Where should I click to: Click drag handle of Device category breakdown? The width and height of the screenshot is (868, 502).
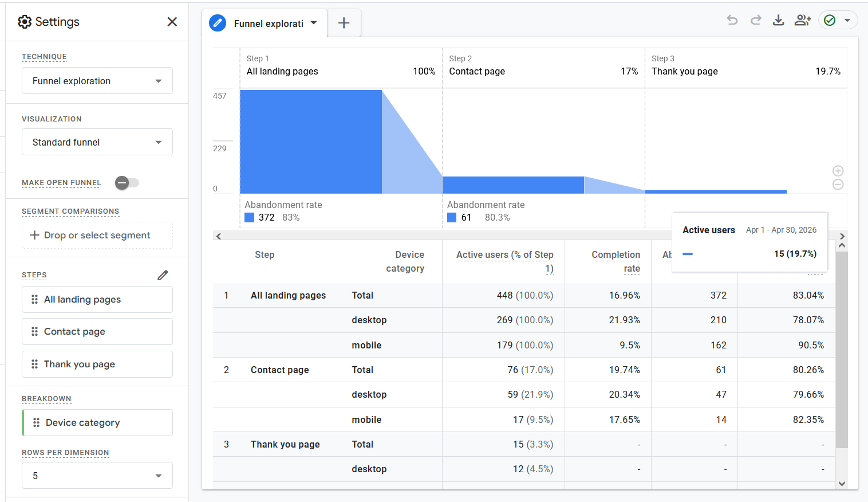pyautogui.click(x=36, y=422)
